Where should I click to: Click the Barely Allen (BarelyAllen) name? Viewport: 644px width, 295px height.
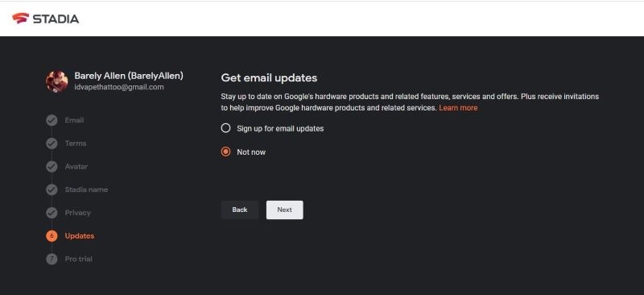[x=129, y=76]
